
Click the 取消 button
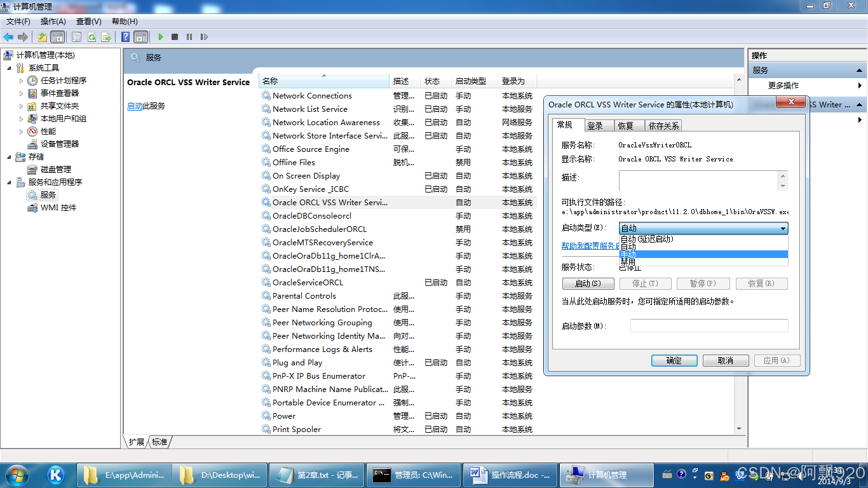click(726, 360)
